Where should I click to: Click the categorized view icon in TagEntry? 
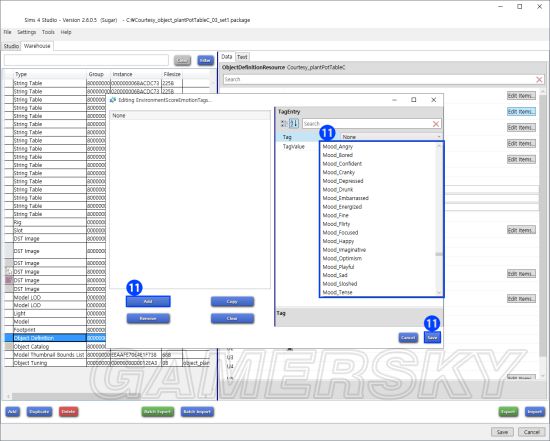(284, 123)
